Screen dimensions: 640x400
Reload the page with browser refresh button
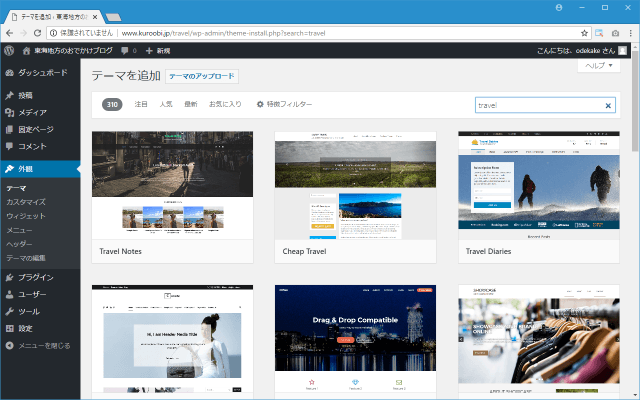[54, 32]
